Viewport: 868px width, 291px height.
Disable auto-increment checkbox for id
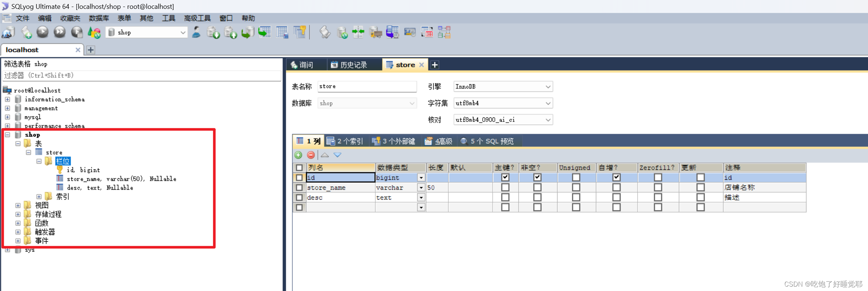616,177
